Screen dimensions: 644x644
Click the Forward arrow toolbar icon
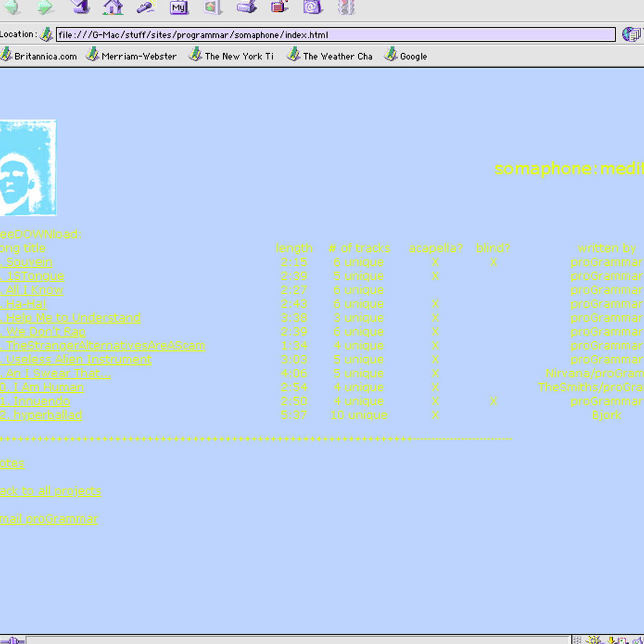tap(45, 6)
